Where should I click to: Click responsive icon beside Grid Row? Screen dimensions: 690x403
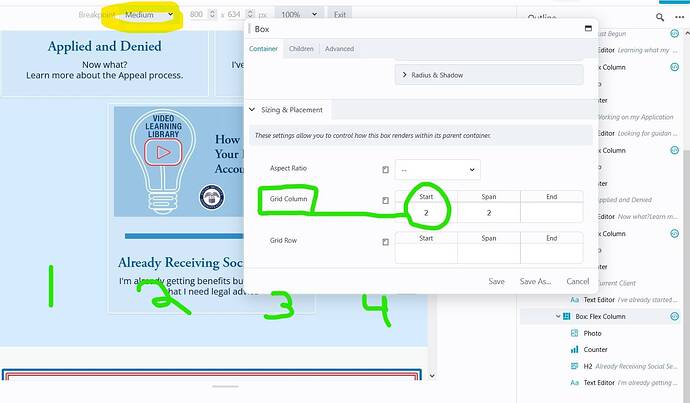tap(385, 241)
